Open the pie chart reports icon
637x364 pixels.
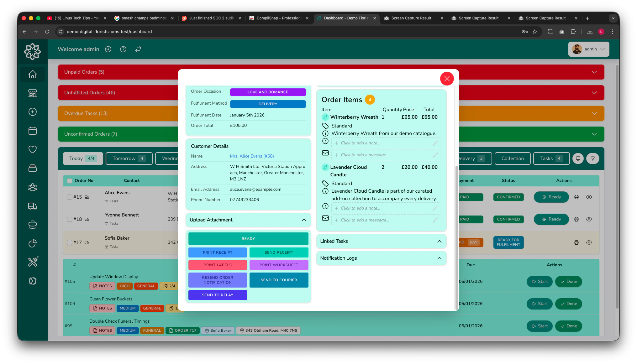32,243
